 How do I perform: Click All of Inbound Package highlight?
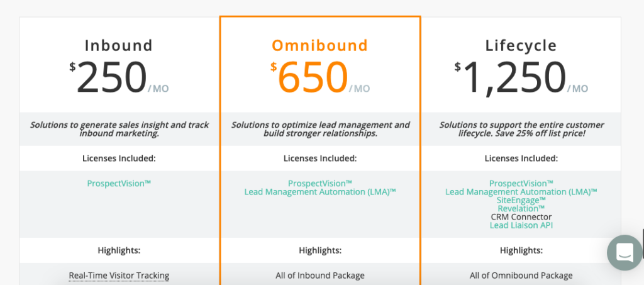tap(320, 276)
